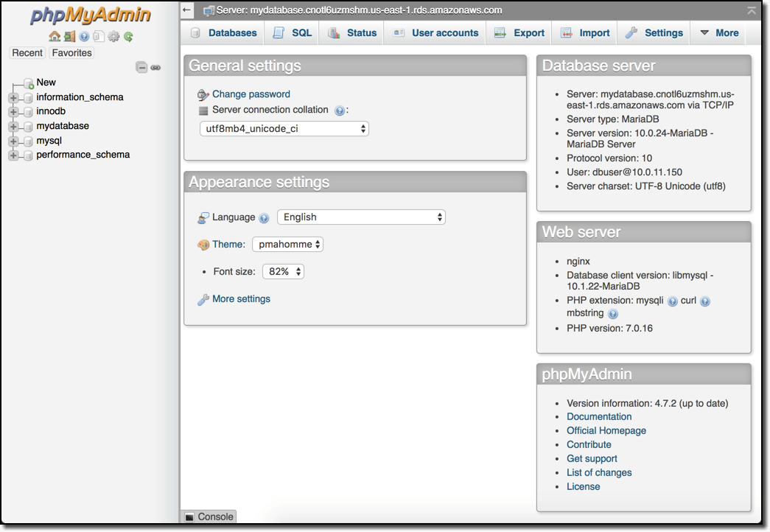Expand the innodb database node

click(x=13, y=112)
